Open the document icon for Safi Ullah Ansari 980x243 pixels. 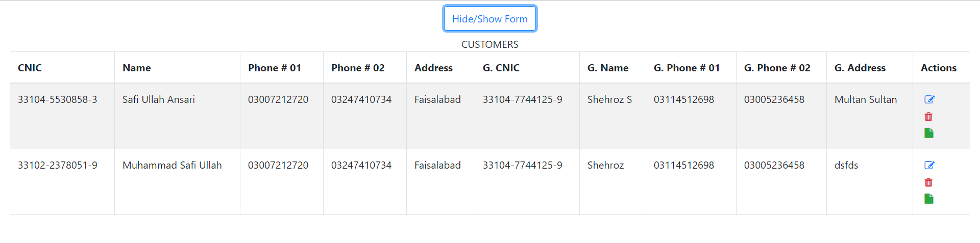928,133
